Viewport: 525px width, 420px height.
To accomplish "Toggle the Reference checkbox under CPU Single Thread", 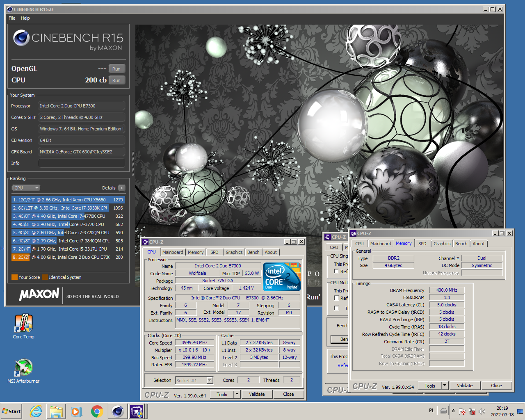I will 337,272.
